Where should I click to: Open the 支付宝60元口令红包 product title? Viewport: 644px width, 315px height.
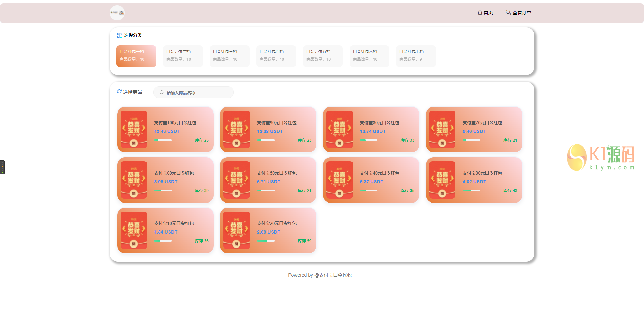[174, 173]
